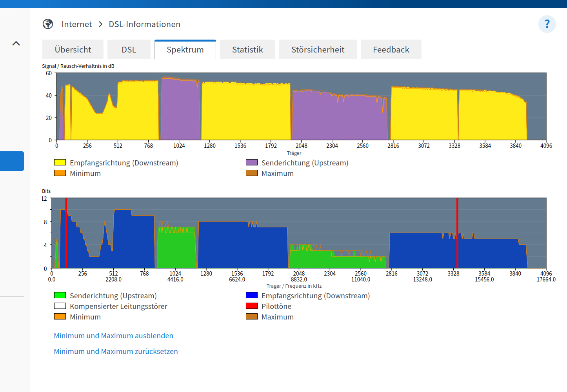Switch to the Übersicht tab
The image size is (567, 392).
pos(73,49)
